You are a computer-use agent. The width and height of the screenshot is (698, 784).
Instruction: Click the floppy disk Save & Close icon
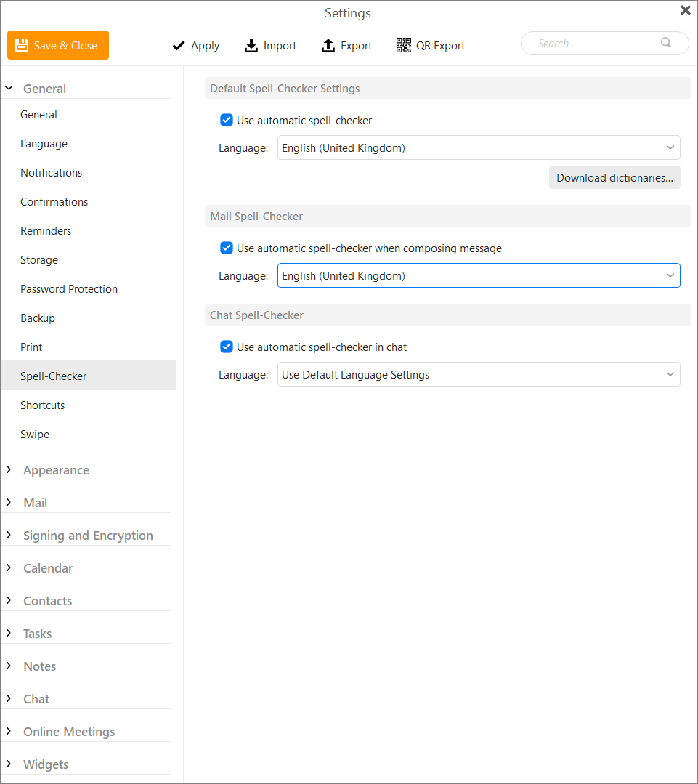pyautogui.click(x=22, y=45)
